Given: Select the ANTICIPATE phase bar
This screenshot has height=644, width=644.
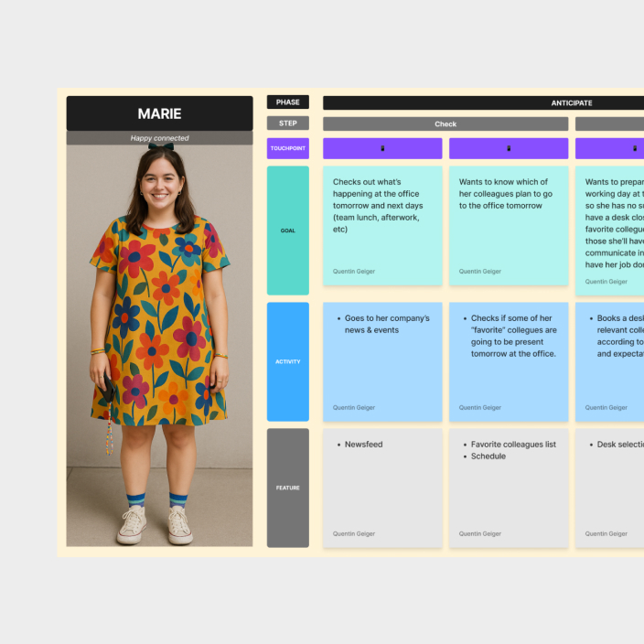Looking at the screenshot, I should tap(483, 103).
